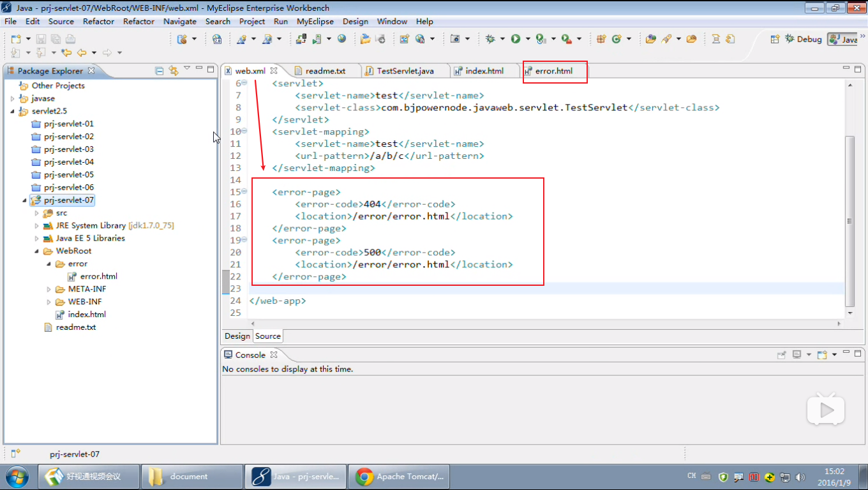The height and width of the screenshot is (490, 868).
Task: Click the Windows Start button
Action: coord(17,476)
